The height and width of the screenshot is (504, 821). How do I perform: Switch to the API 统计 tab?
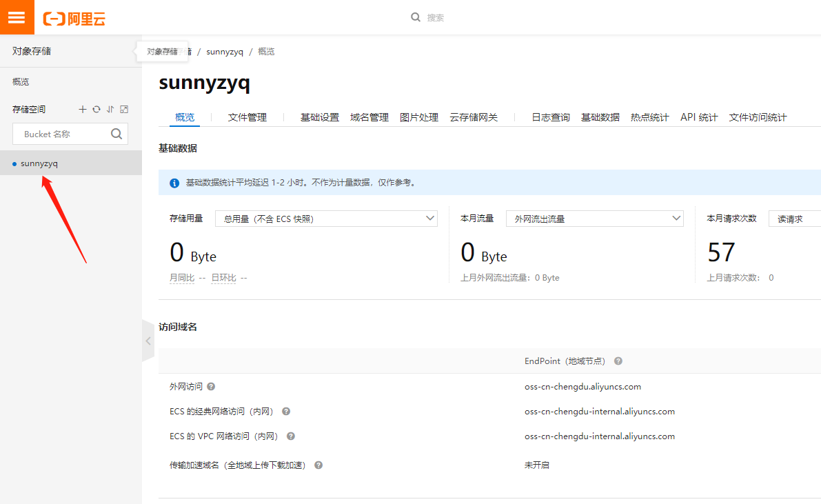coord(699,117)
